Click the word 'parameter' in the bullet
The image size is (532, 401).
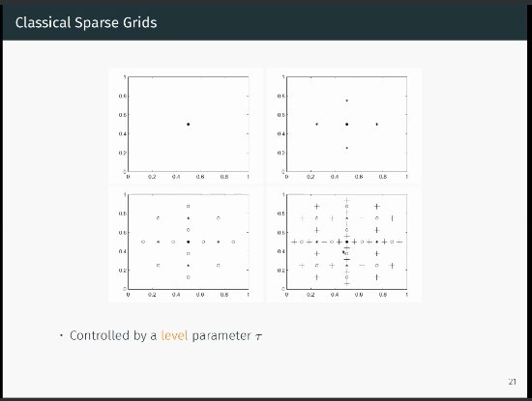pyautogui.click(x=222, y=336)
